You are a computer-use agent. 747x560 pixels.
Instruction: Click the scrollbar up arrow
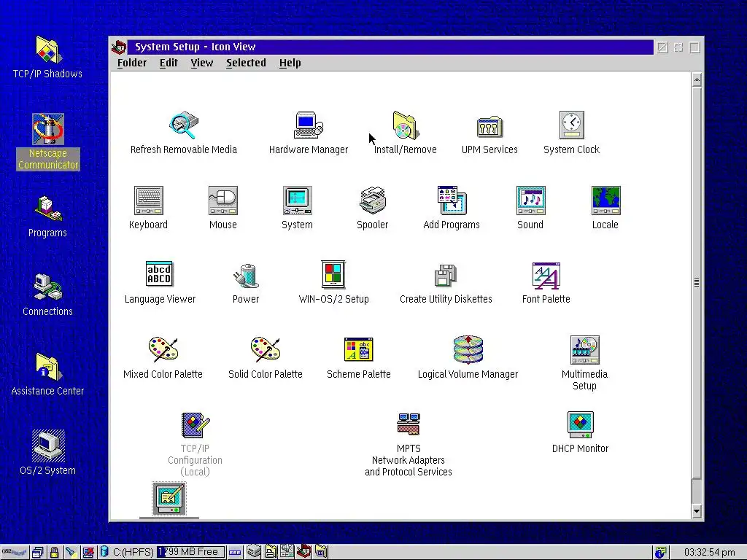coord(697,80)
